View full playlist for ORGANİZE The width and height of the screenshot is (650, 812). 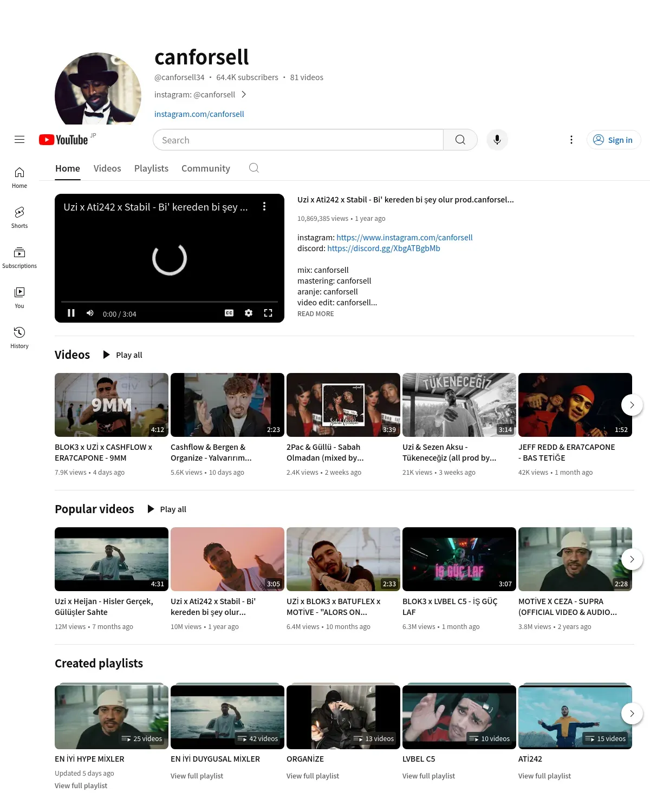313,776
